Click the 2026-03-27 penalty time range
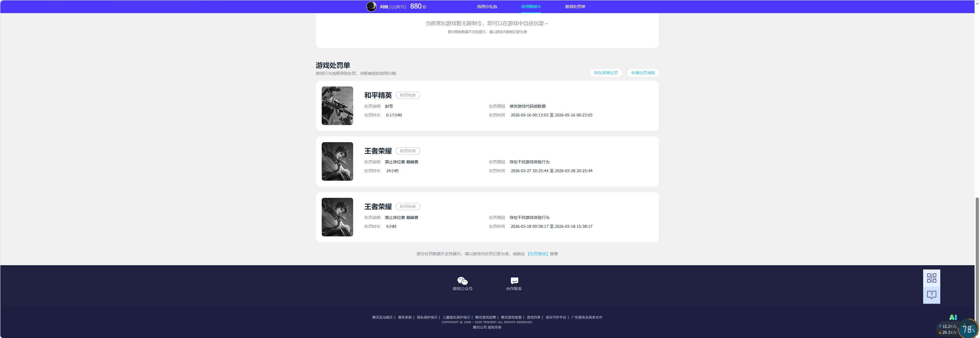 551,171
